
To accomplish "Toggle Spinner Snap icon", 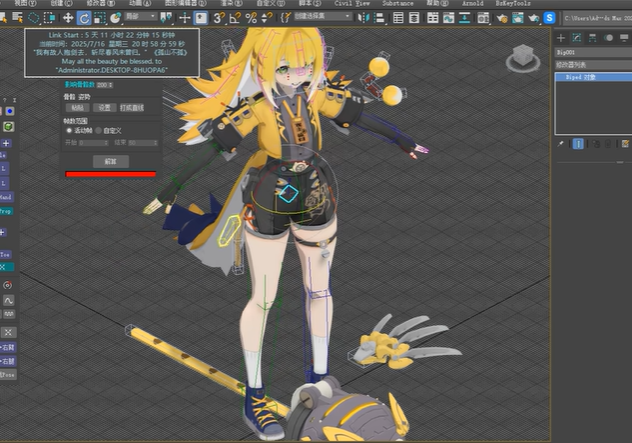I will [x=266, y=18].
